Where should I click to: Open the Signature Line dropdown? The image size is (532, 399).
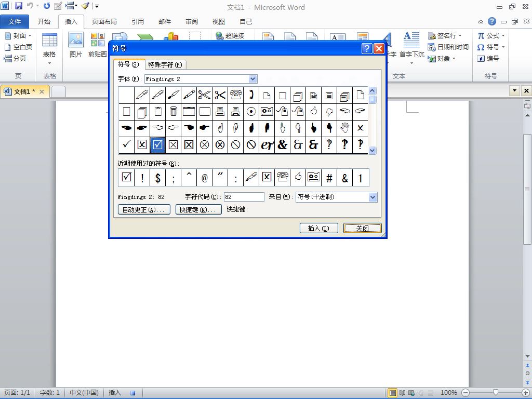point(460,36)
